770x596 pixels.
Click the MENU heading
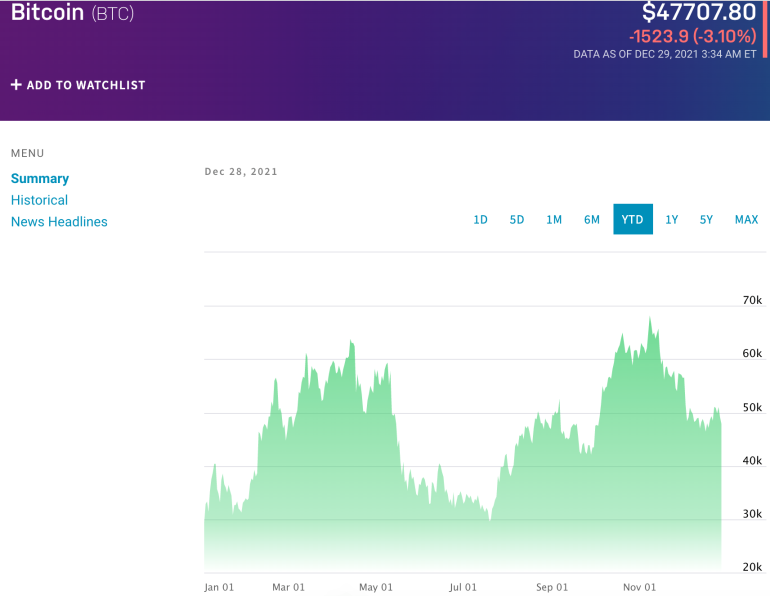click(28, 153)
